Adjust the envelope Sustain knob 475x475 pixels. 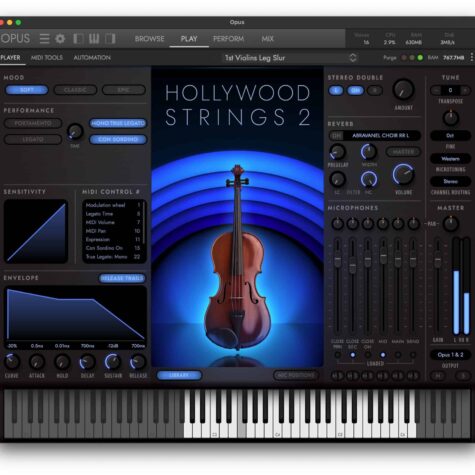point(113,362)
